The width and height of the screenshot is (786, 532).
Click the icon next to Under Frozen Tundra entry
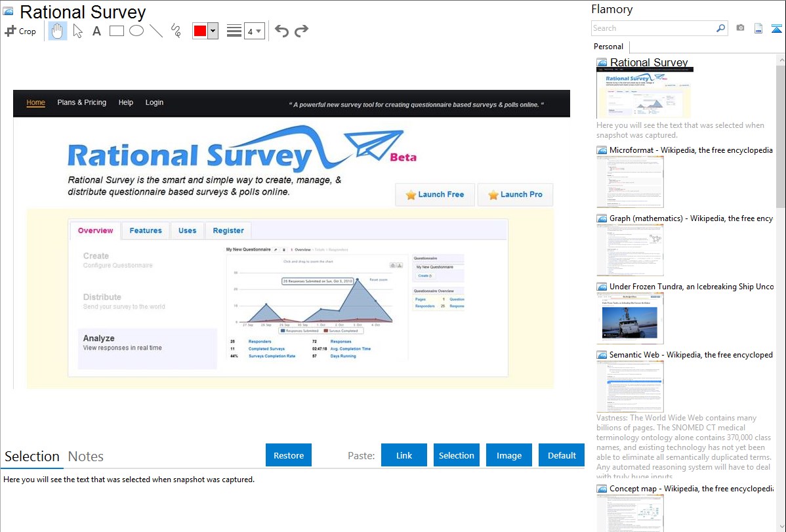click(602, 287)
